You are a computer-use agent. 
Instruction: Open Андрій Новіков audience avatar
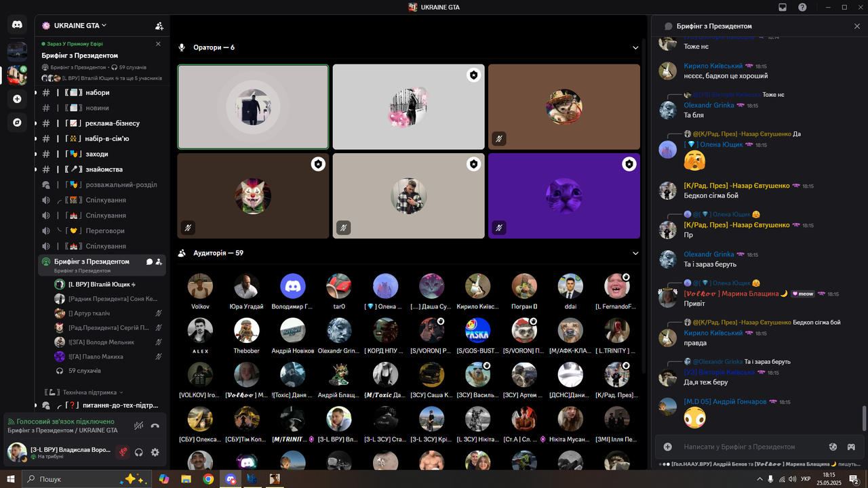click(292, 330)
